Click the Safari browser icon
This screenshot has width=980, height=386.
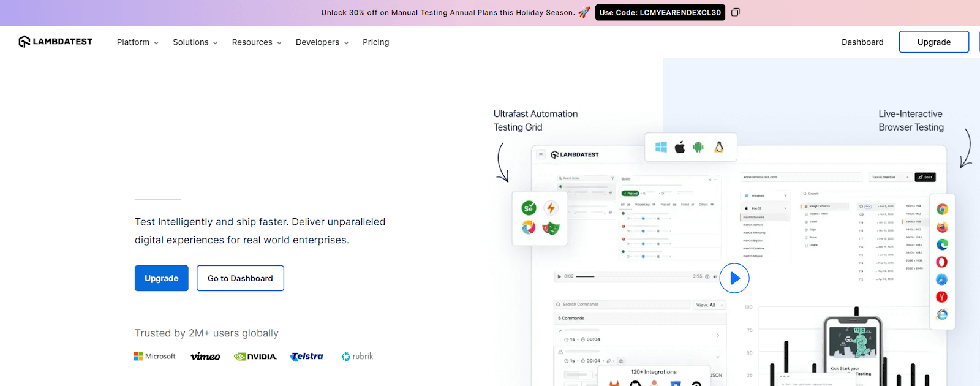(x=942, y=279)
